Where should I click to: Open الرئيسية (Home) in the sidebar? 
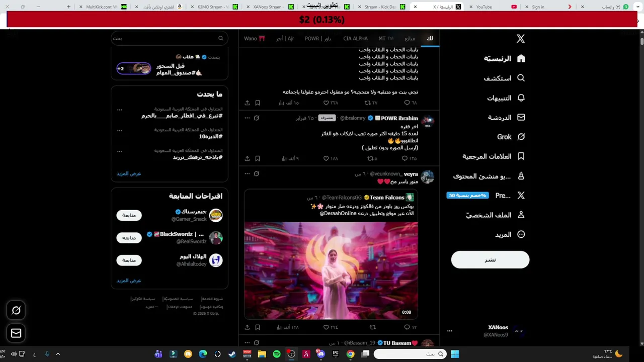tap(505, 58)
